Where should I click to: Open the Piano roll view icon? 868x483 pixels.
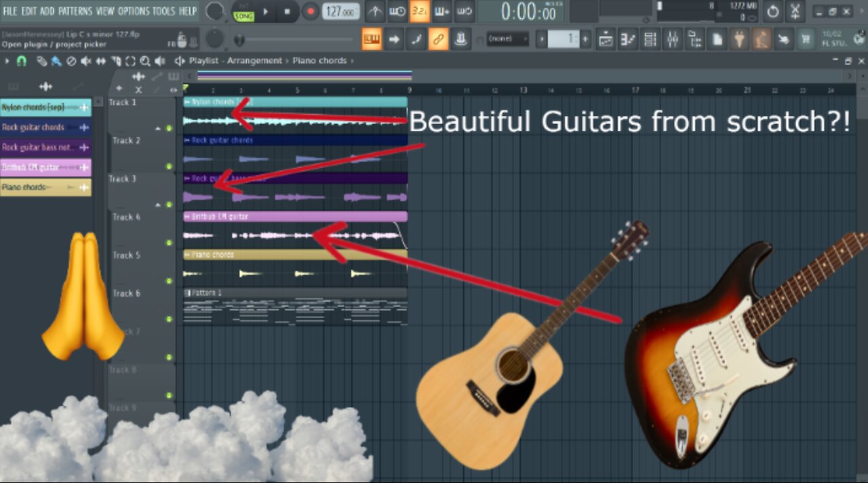tap(628, 39)
